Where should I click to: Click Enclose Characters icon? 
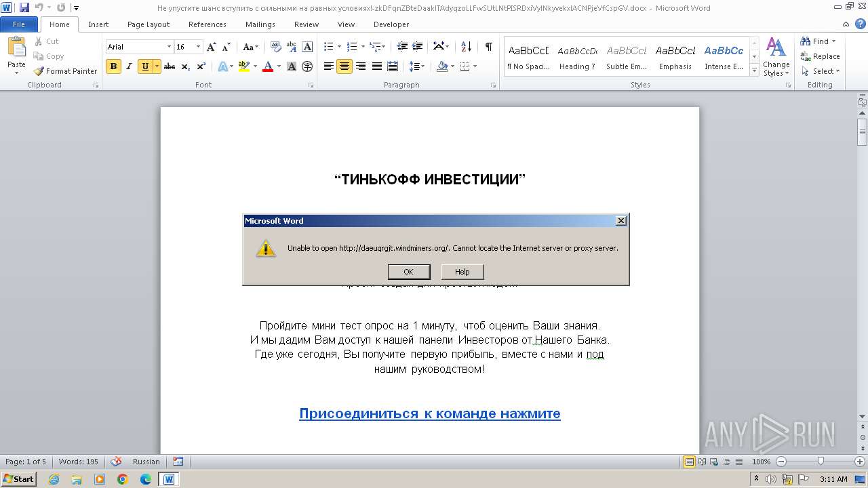pyautogui.click(x=307, y=66)
